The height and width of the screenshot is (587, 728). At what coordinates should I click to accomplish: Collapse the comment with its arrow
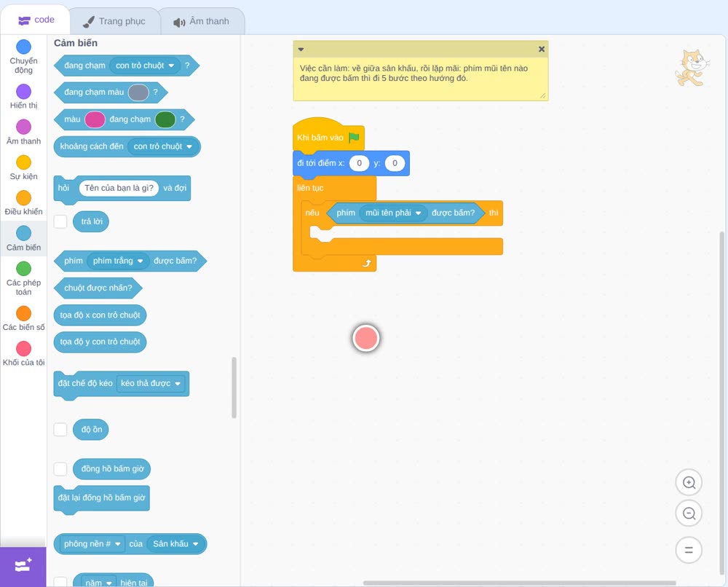pyautogui.click(x=301, y=50)
